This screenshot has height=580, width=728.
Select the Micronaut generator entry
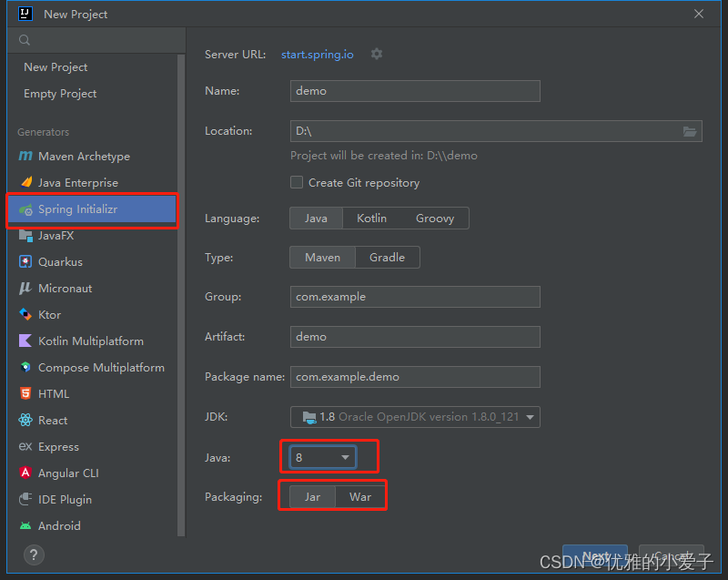[x=92, y=288]
